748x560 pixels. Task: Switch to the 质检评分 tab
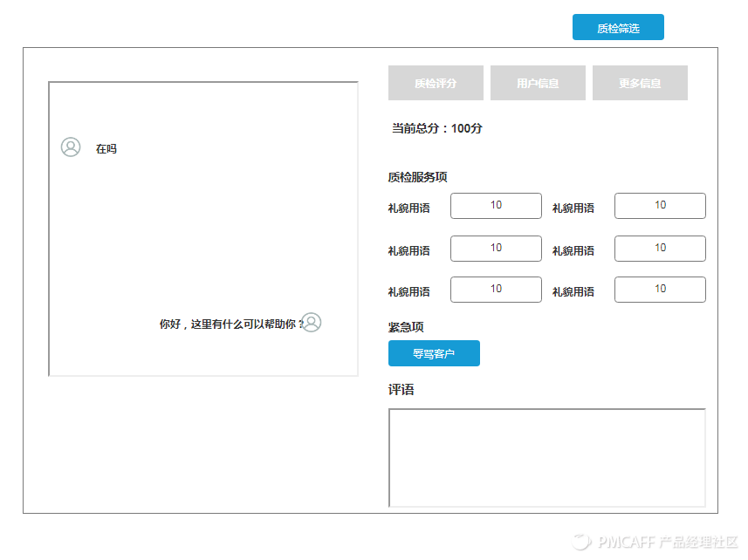[436, 84]
